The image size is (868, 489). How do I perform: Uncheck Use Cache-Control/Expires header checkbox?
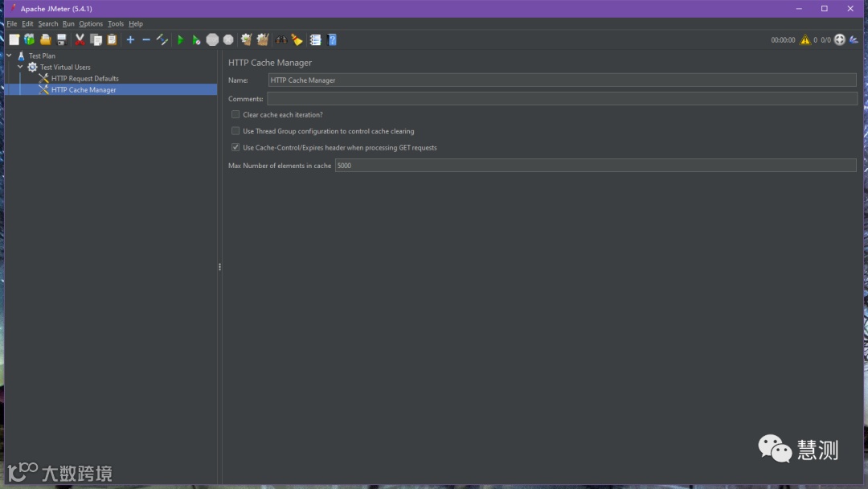pyautogui.click(x=235, y=147)
